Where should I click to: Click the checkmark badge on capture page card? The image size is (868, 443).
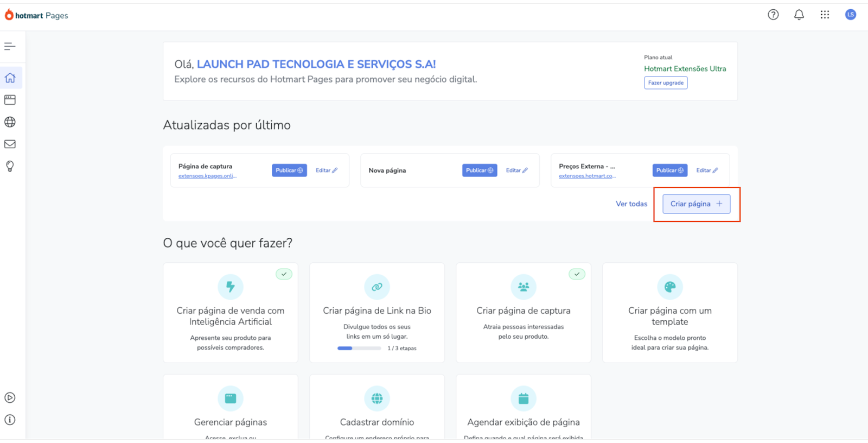(x=577, y=274)
